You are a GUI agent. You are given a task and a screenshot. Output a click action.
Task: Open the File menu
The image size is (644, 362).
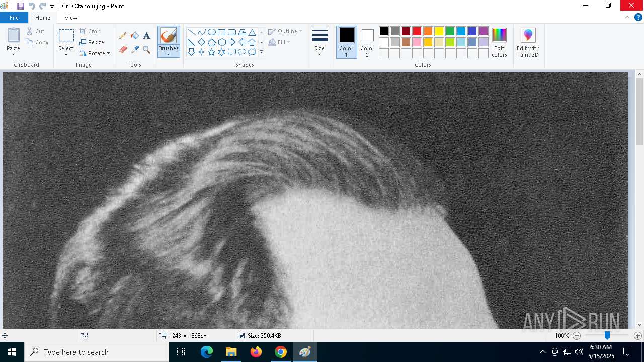click(14, 18)
